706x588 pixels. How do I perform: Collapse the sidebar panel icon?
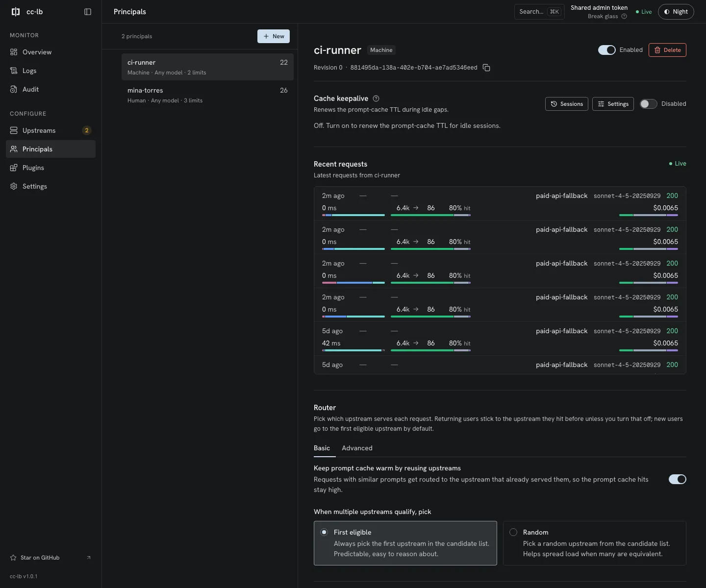(88, 12)
